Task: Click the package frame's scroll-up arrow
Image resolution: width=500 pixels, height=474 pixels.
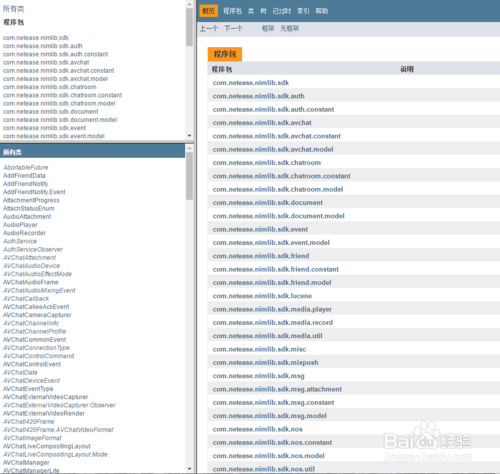Action: click(189, 4)
